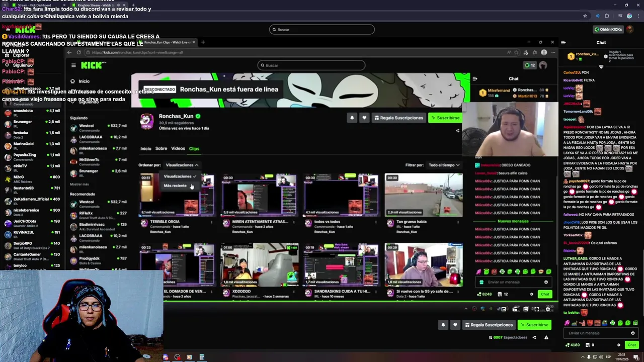Click bookmark star in outer browser address bar
Viewport: 644px width, 362px height.
(x=585, y=16)
